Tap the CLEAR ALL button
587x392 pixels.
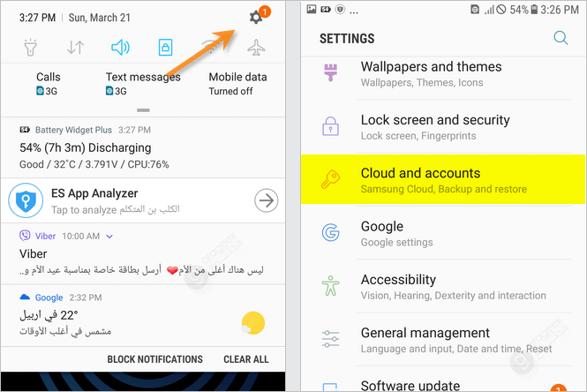tap(246, 359)
